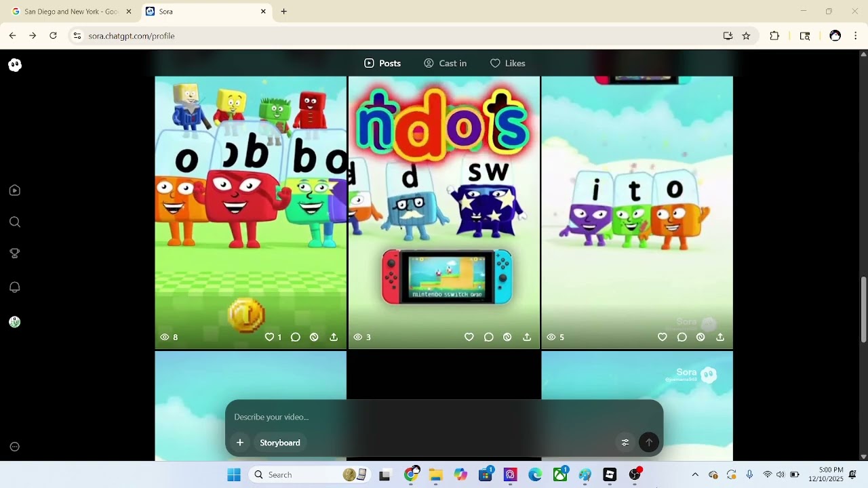The width and height of the screenshot is (868, 488).
Task: Open the notification bell in system tray
Action: click(852, 474)
